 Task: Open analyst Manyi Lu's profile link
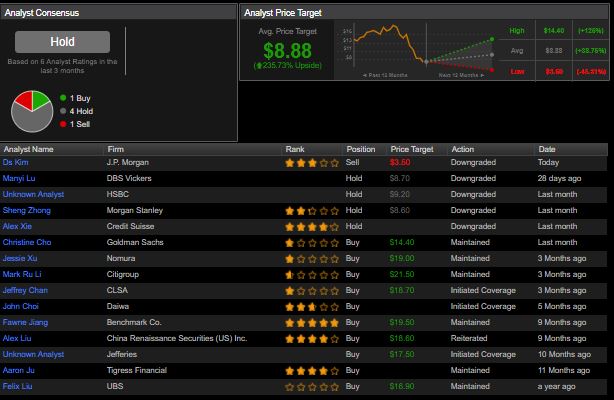pyautogui.click(x=19, y=178)
